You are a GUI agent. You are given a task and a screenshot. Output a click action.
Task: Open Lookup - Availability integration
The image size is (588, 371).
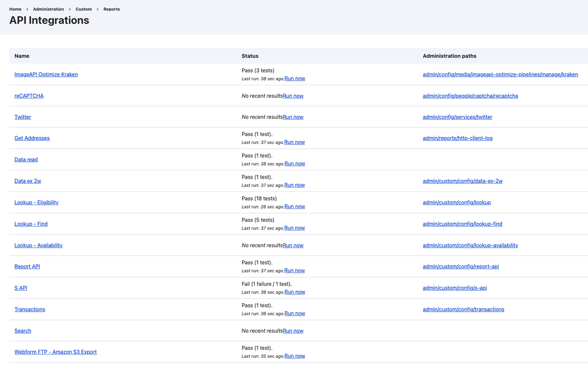(x=38, y=245)
